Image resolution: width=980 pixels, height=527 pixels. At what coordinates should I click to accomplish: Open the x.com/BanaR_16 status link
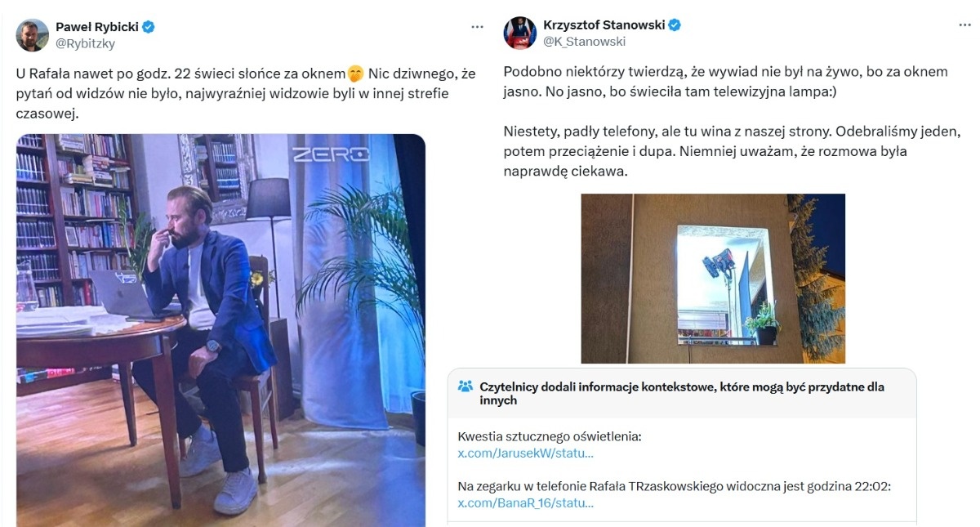click(525, 502)
